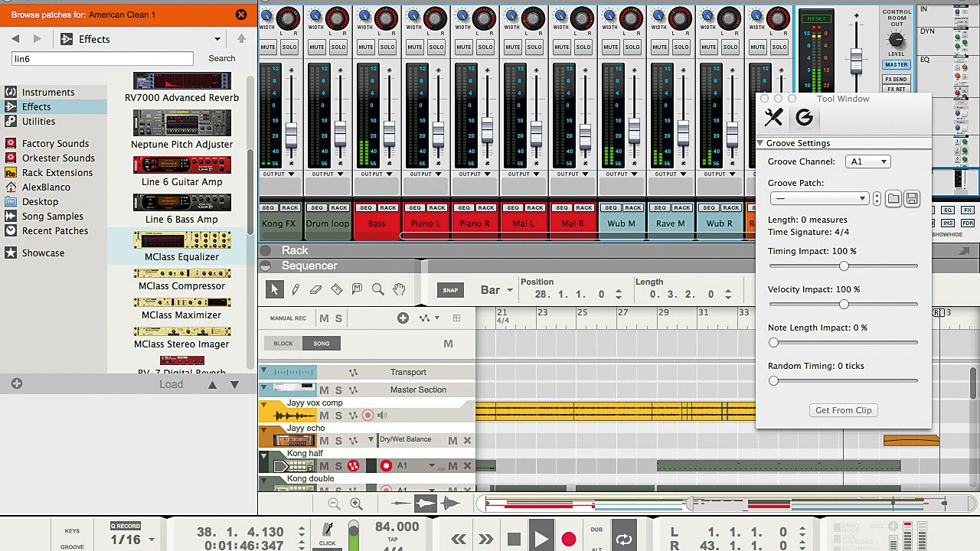Screen dimensions: 980x551
Task: Click the FX SEND button
Action: tap(897, 79)
